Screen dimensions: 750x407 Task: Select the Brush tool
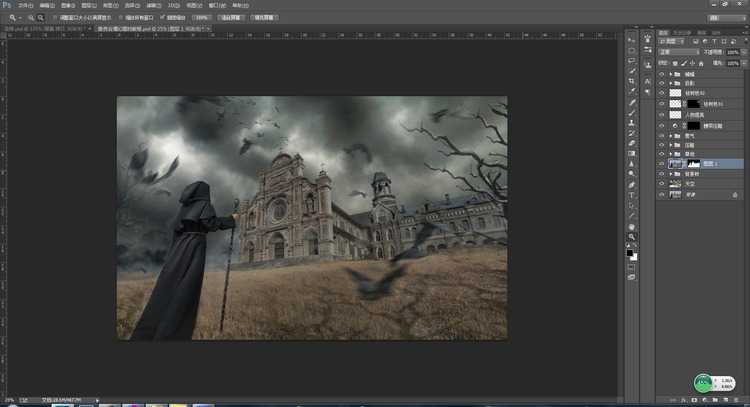coord(632,113)
